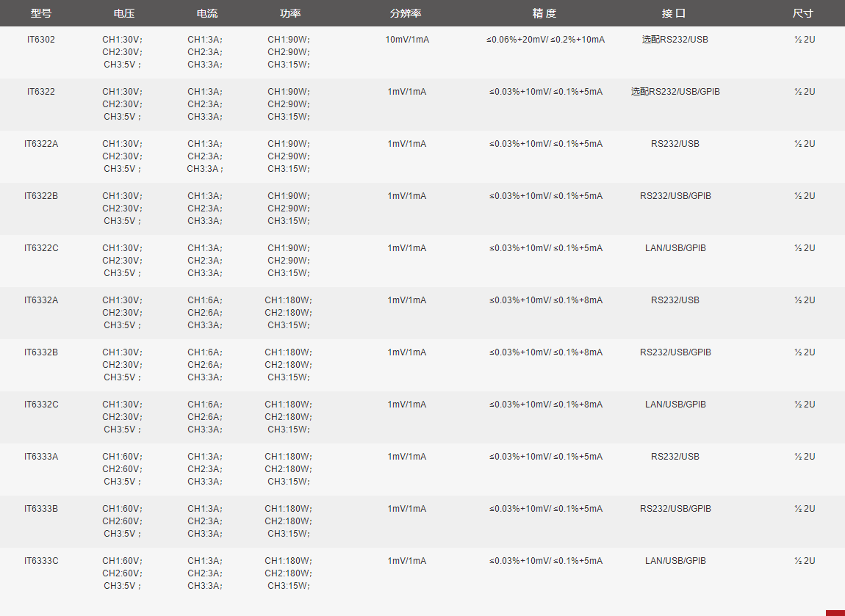Click the 电压 column header
This screenshot has width=845, height=616.
(124, 14)
